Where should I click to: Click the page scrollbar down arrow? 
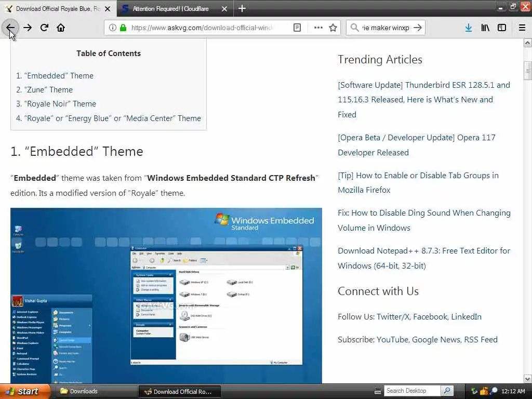(528, 379)
